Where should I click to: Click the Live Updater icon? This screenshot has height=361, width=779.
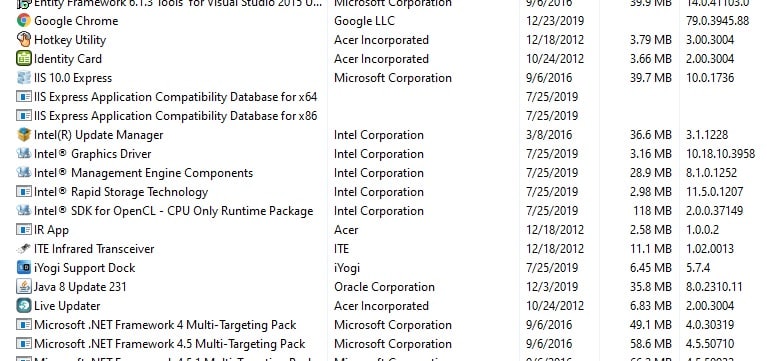[23, 305]
